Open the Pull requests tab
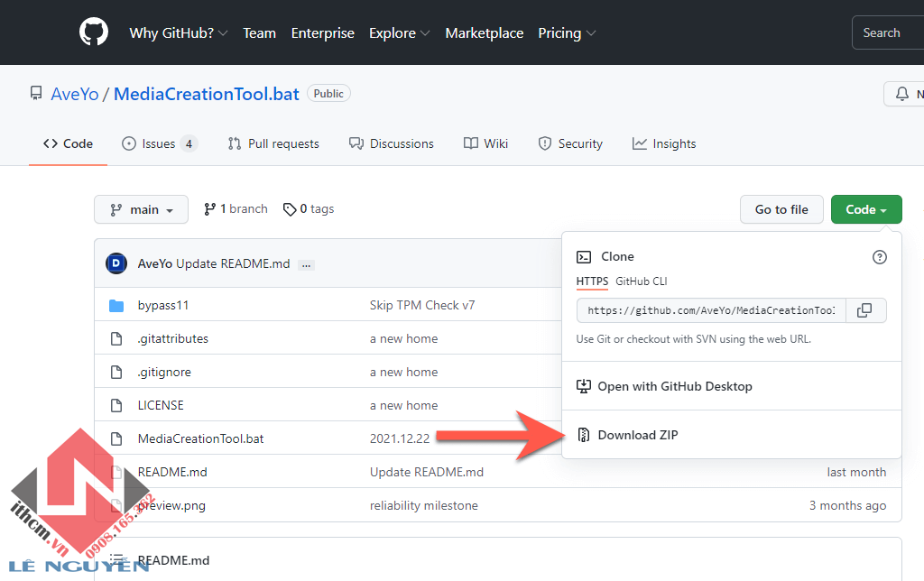924x581 pixels. [x=273, y=143]
